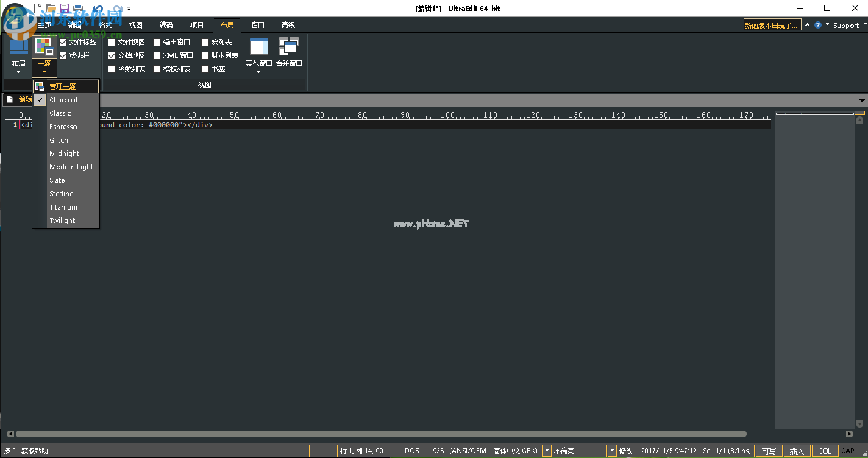Click the 管理主题 manage themes entry

63,86
